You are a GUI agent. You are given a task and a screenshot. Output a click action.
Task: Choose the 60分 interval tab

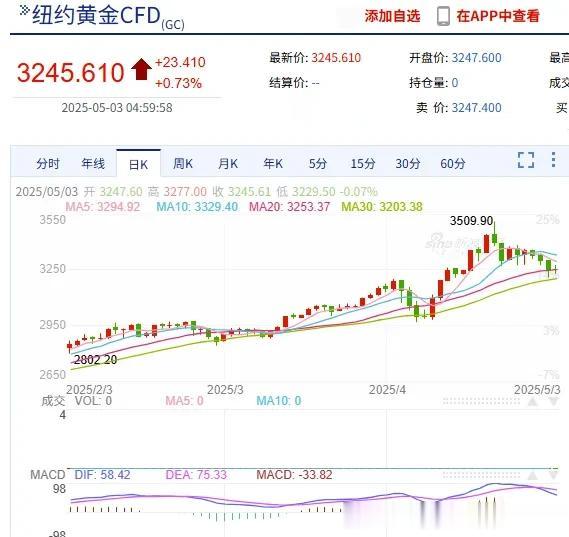click(453, 164)
